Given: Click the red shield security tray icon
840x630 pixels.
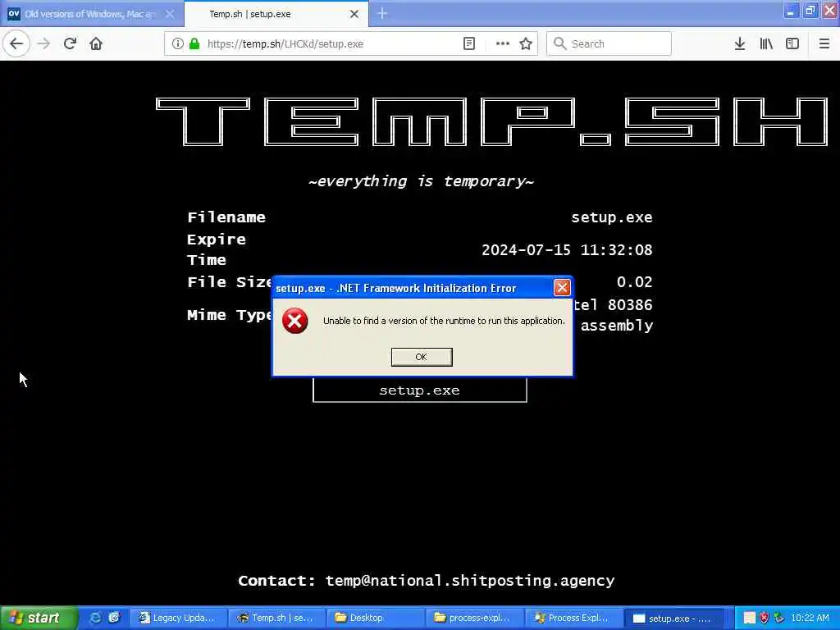Looking at the screenshot, I should [765, 619].
